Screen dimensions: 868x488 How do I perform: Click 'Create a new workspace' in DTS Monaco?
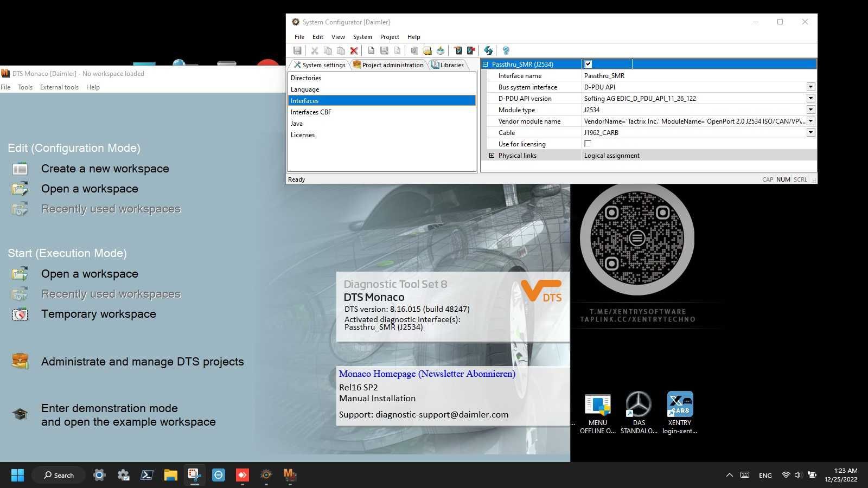coord(105,169)
